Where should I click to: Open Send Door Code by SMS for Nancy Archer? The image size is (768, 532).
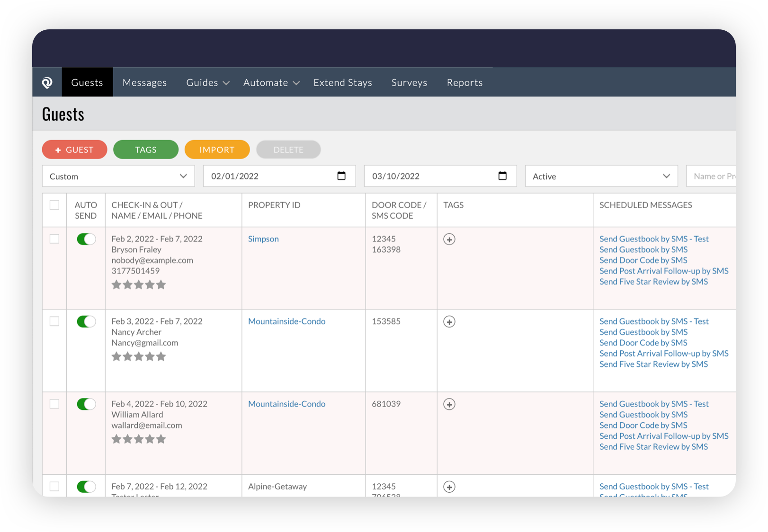pyautogui.click(x=643, y=343)
